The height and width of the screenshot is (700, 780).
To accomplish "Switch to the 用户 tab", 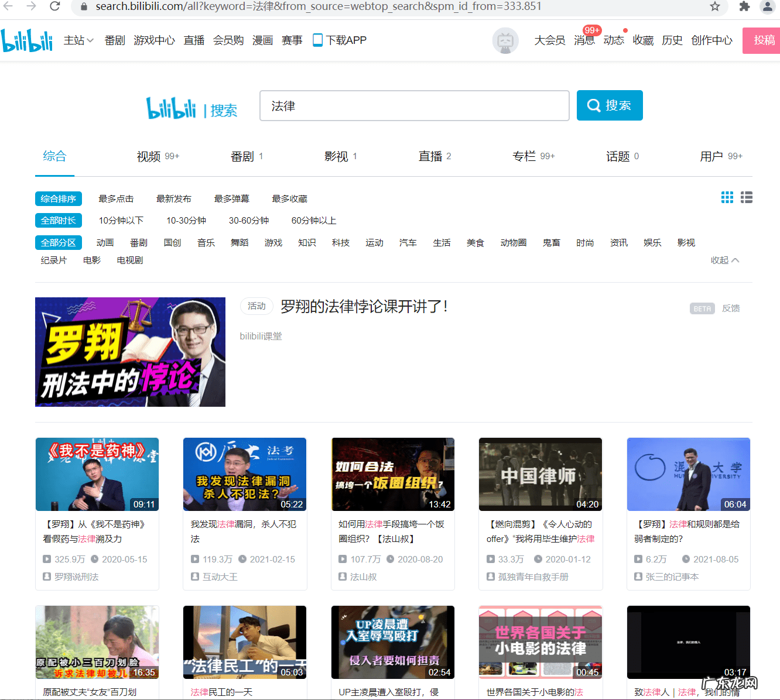I will click(710, 156).
